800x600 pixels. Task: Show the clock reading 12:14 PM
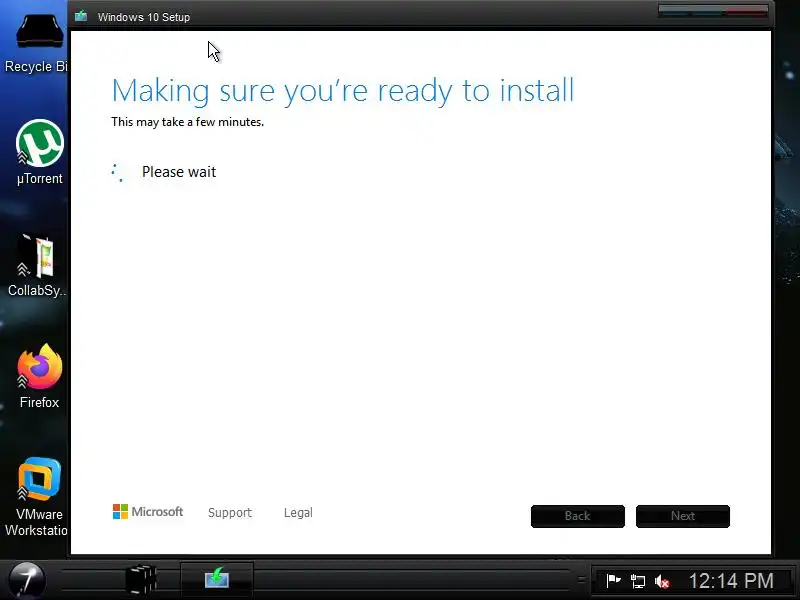click(x=731, y=581)
